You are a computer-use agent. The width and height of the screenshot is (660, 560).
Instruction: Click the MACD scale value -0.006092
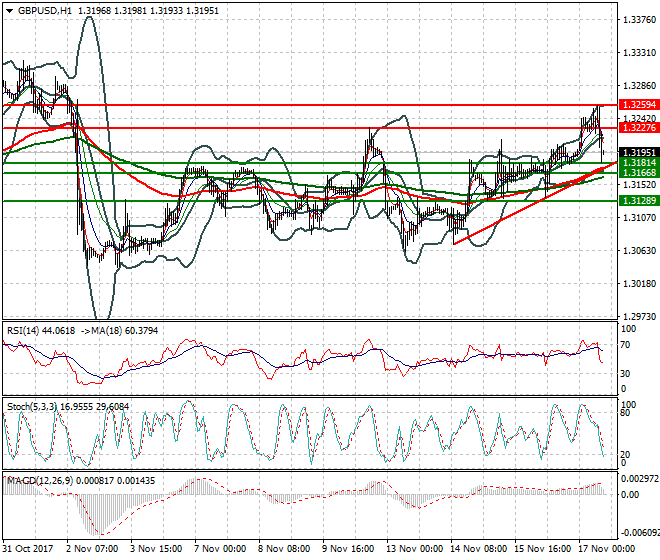point(640,533)
